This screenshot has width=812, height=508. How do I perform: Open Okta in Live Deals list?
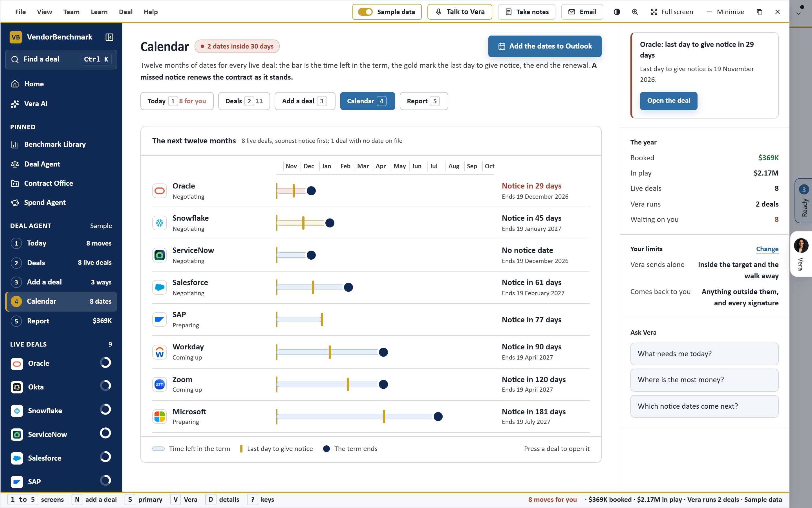61,387
